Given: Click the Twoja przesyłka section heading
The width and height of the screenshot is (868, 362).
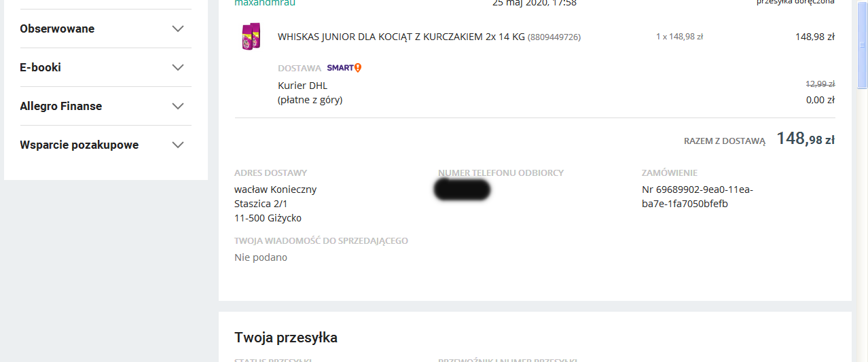Looking at the screenshot, I should point(286,338).
